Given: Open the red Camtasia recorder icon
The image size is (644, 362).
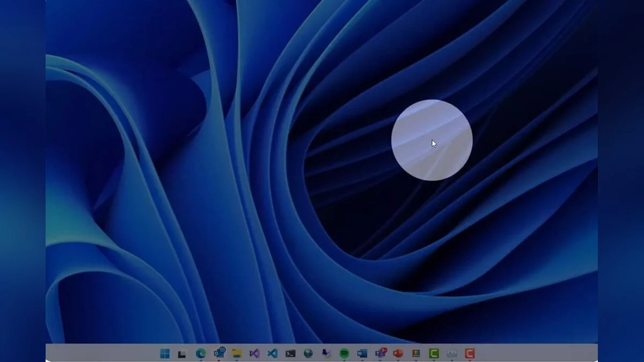Looking at the screenshot, I should 470,353.
